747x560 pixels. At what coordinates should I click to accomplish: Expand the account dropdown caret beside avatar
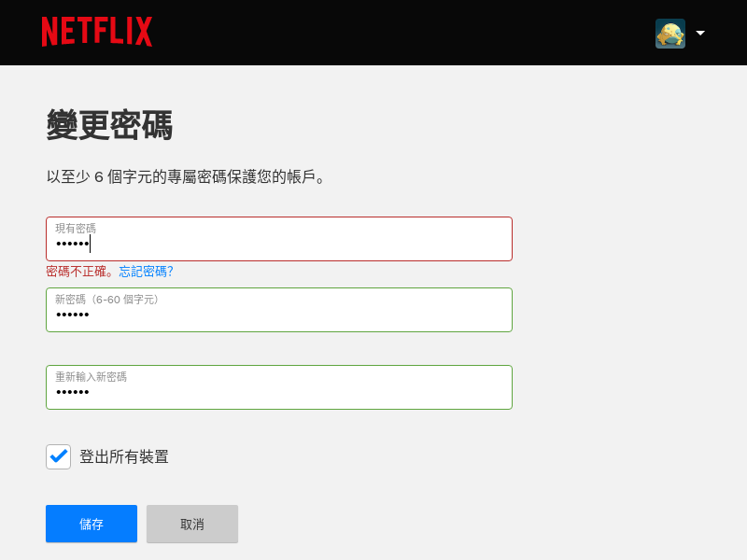pos(700,33)
